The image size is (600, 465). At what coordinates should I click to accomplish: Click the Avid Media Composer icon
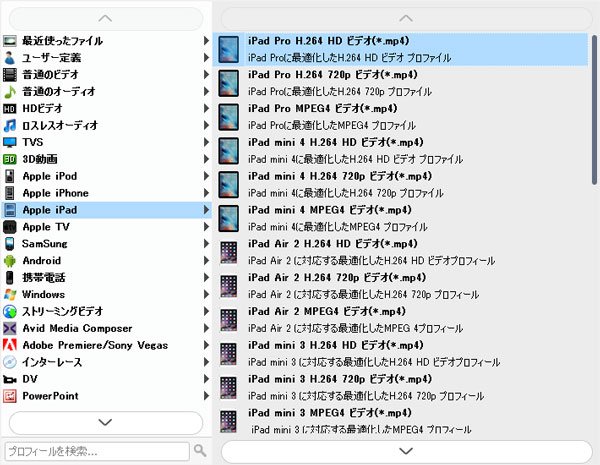(10, 328)
